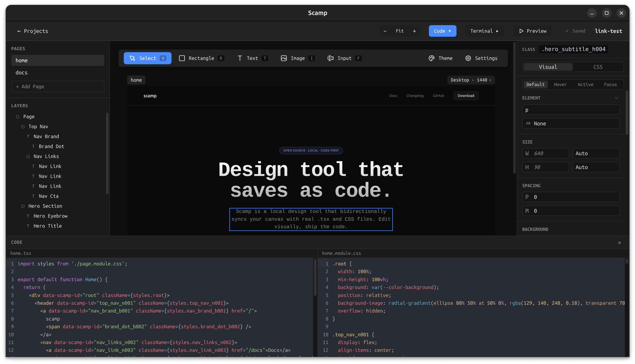Open the docs page
The image size is (635, 364).
(x=58, y=73)
